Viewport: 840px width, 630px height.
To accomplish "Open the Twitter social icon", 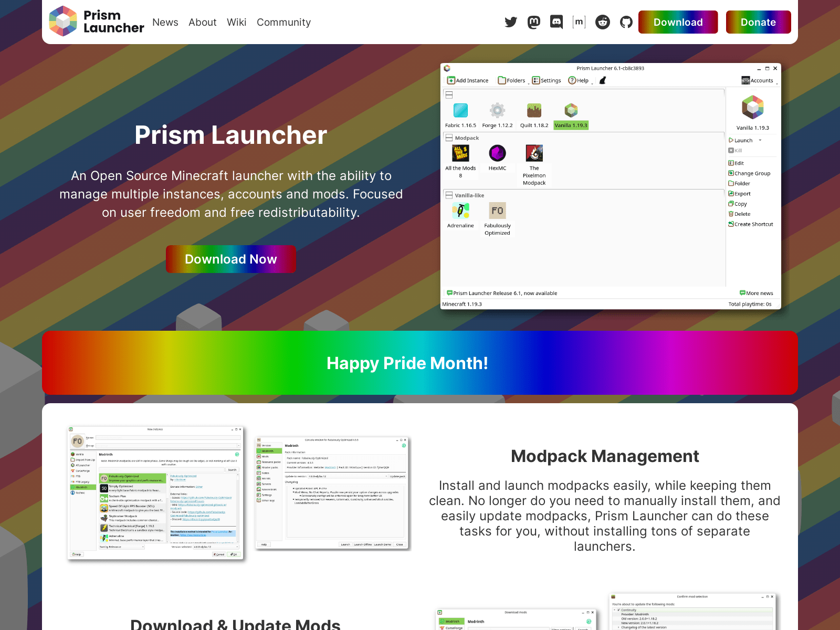I will click(511, 22).
